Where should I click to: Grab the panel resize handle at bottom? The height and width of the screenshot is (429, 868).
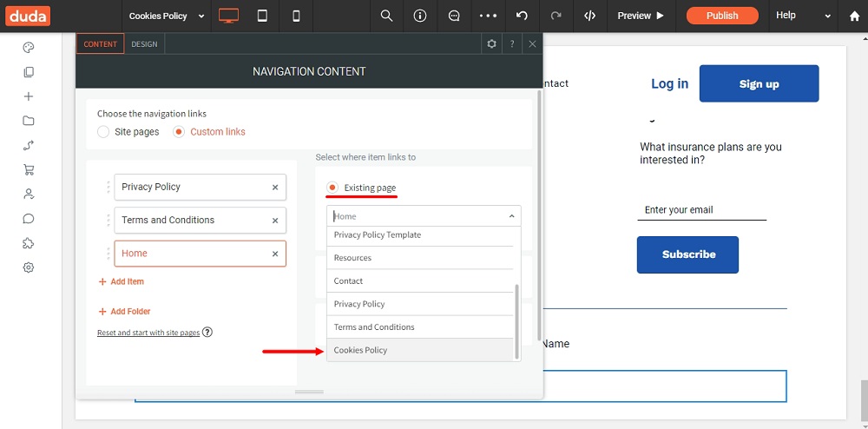point(309,392)
